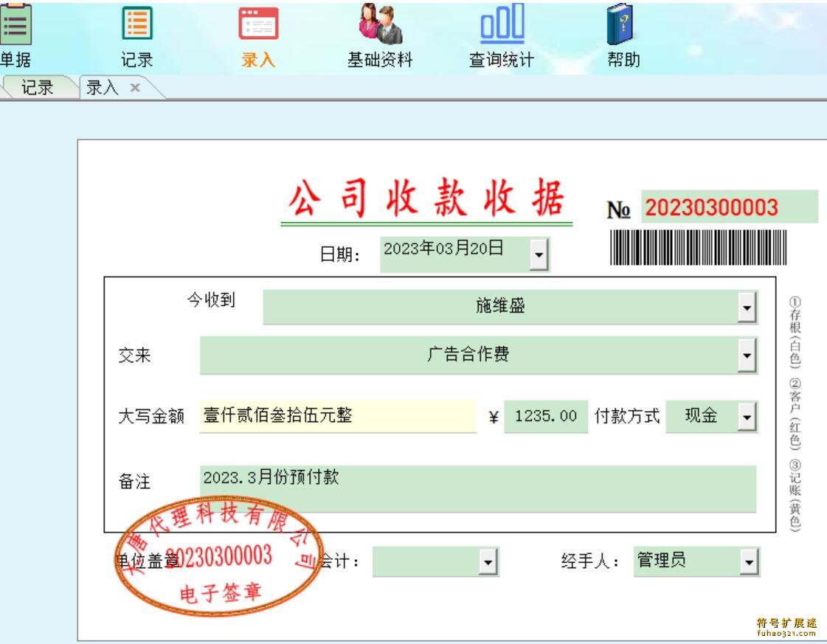Screen dimensions: 827x644
Task: Click the 今收到 label
Action: click(211, 300)
